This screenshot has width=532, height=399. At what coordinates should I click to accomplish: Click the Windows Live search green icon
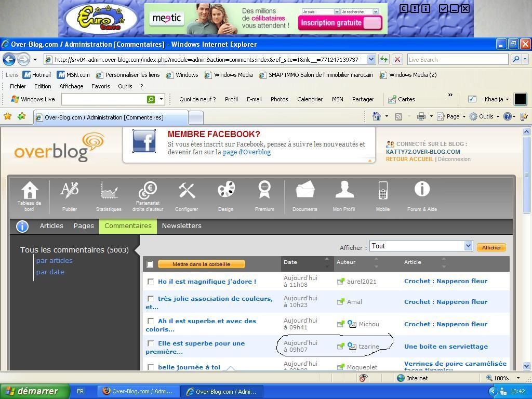[x=151, y=99]
